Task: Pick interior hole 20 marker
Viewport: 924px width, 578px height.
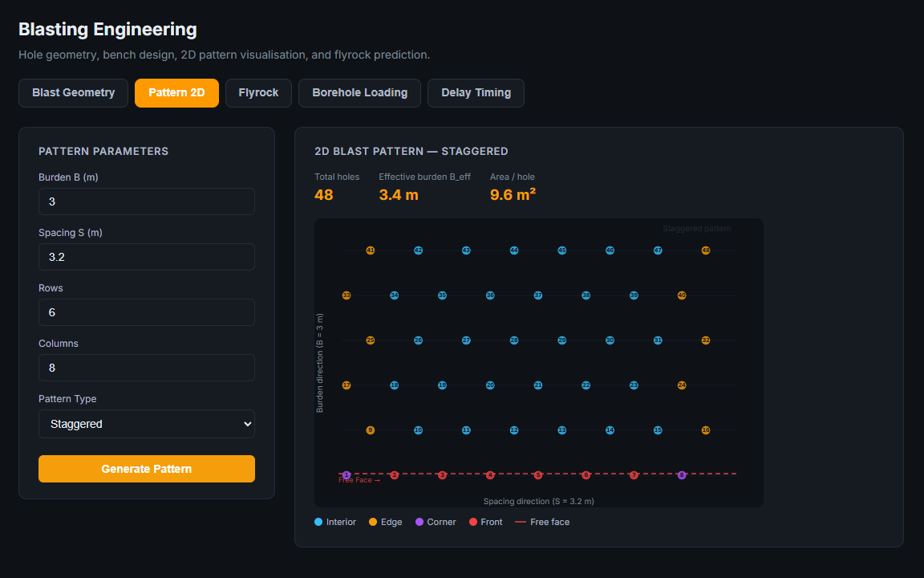Action: (x=490, y=385)
